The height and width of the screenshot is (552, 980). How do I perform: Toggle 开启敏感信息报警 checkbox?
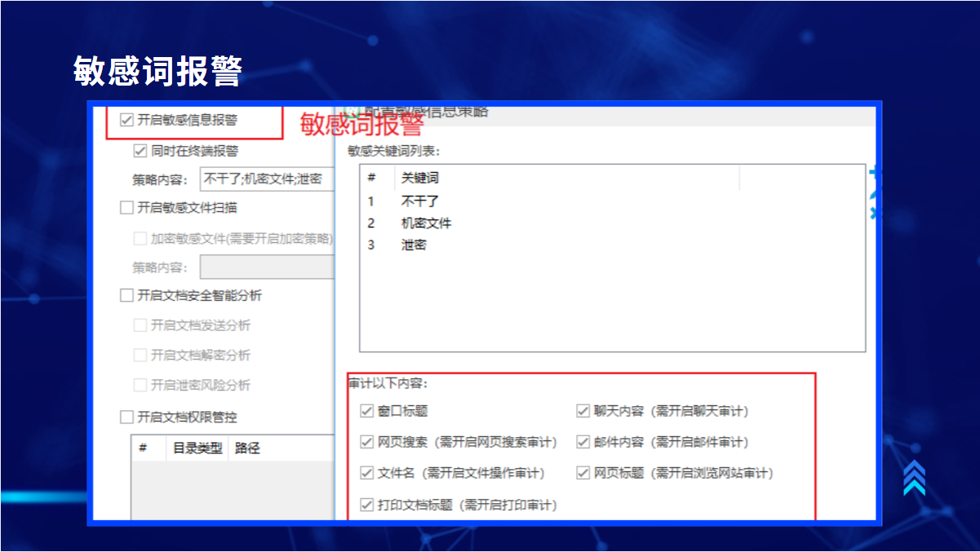pos(126,120)
